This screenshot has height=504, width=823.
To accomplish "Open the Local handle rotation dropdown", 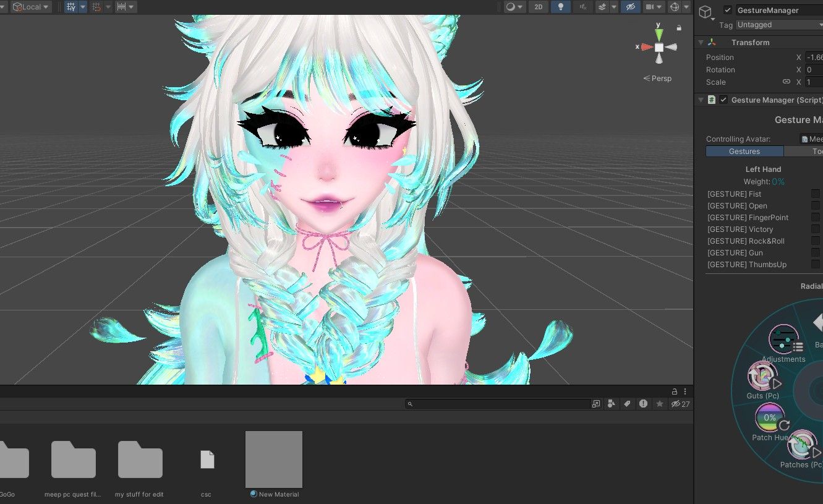I will click(x=31, y=7).
